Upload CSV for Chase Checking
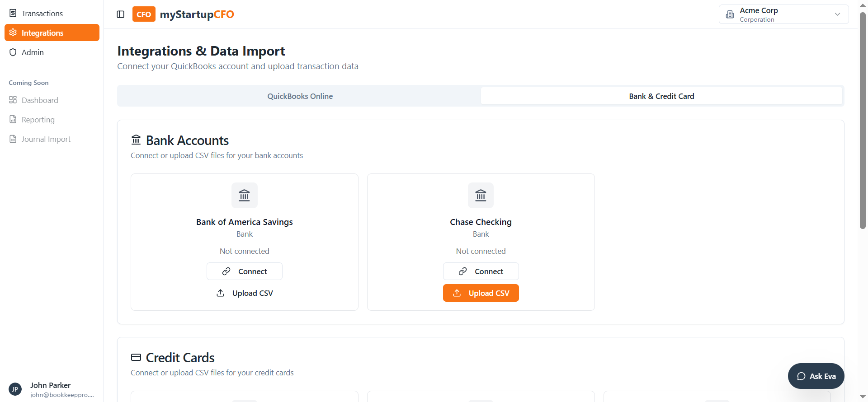The image size is (868, 402). click(x=481, y=293)
